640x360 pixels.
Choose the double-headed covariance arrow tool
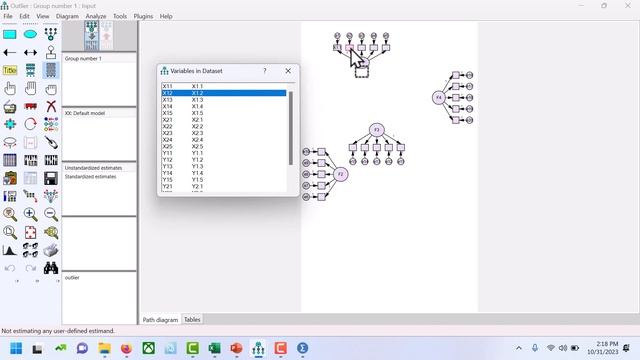[x=30, y=52]
